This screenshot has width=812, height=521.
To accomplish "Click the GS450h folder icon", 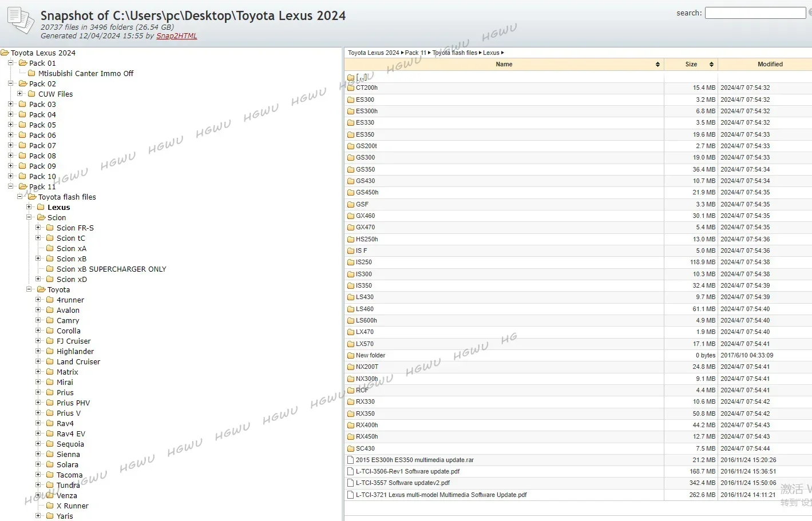I will click(351, 193).
